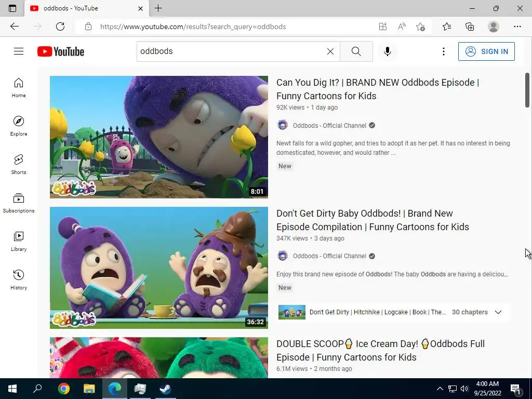
Task: Open File Explorer from the taskbar
Action: [89, 389]
